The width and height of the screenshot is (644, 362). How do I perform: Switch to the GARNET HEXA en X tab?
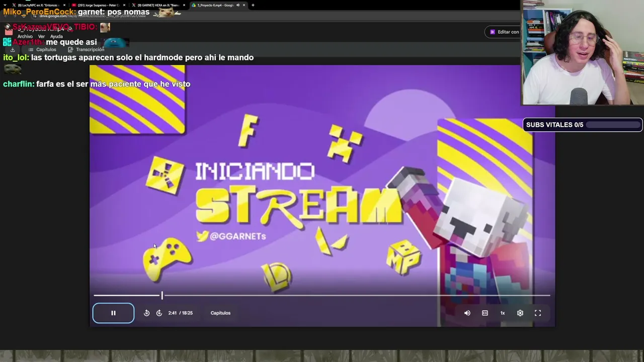coord(158,5)
